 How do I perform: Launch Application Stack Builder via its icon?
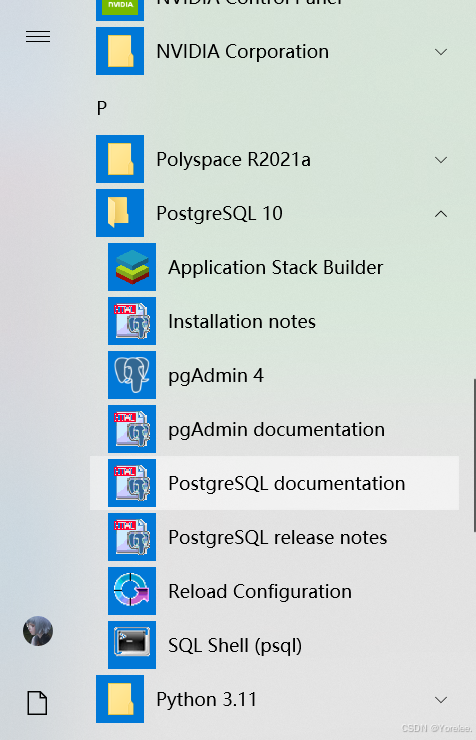132,267
